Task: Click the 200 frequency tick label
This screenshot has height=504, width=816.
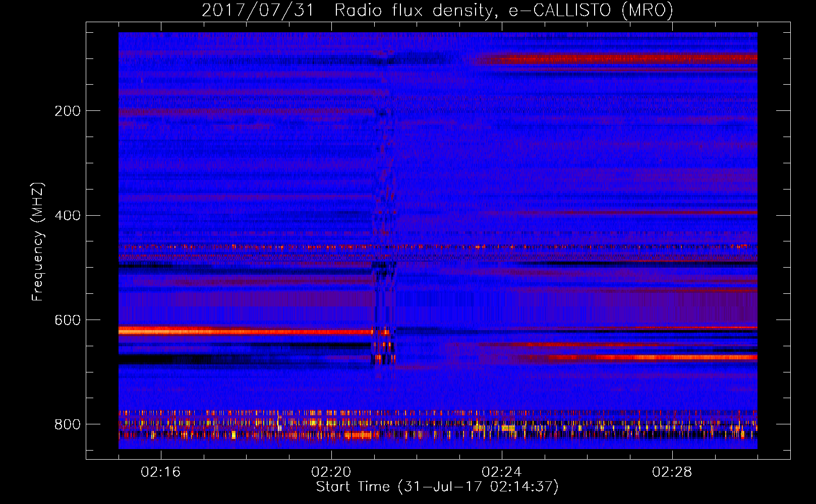Action: (x=68, y=111)
